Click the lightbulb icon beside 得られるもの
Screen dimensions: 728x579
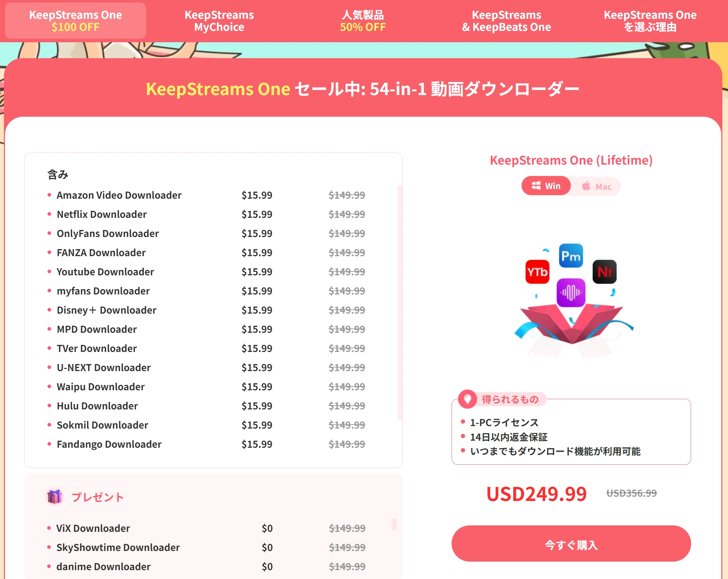[x=467, y=399]
